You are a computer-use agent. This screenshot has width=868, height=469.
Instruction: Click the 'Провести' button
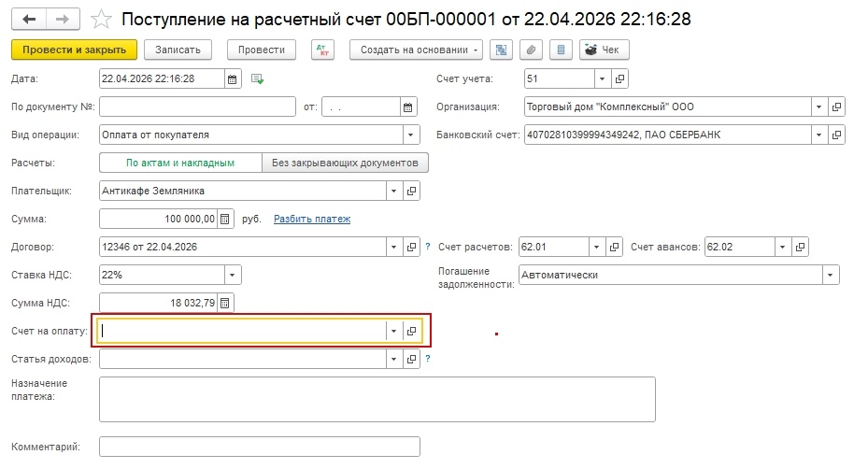[x=262, y=50]
